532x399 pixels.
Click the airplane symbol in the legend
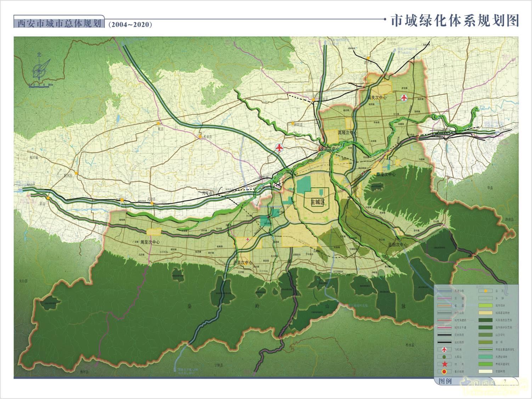pos(443,349)
